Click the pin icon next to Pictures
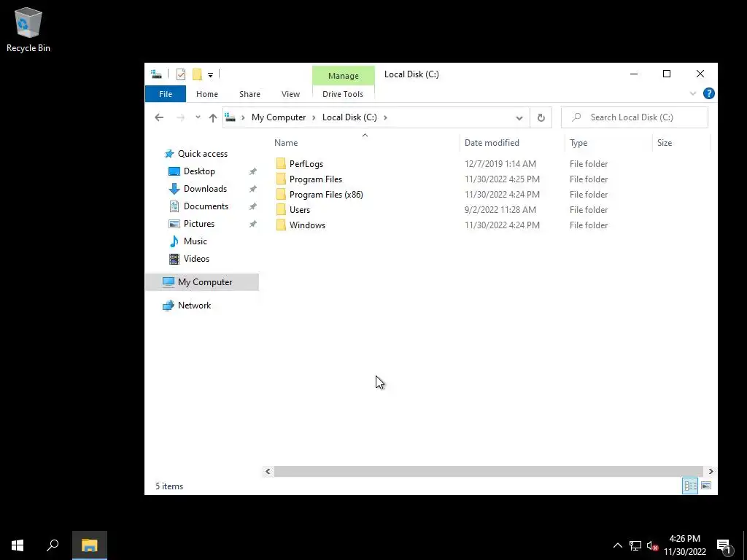Screen dimensions: 747x560 tap(253, 224)
